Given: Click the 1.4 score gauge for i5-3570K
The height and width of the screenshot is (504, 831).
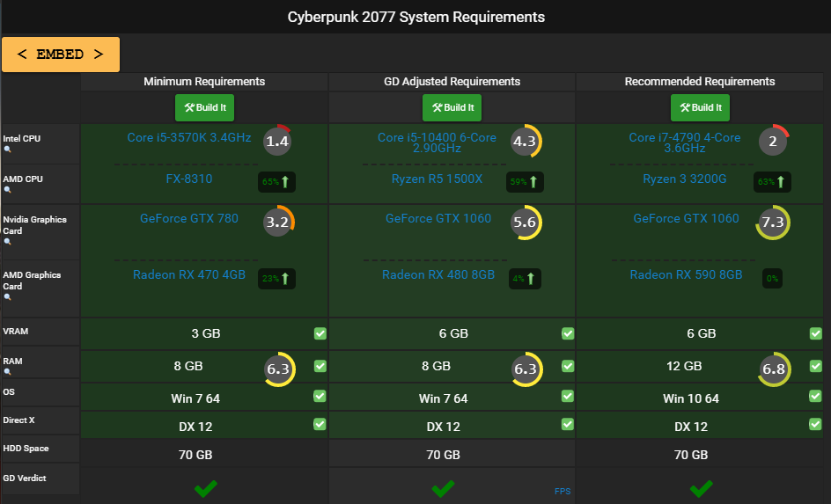Looking at the screenshot, I should click(277, 142).
